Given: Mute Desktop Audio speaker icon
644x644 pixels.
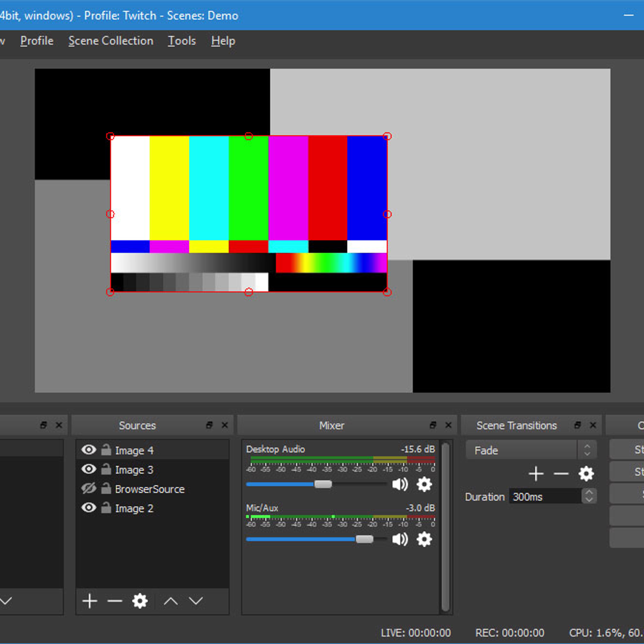Looking at the screenshot, I should pos(400,485).
